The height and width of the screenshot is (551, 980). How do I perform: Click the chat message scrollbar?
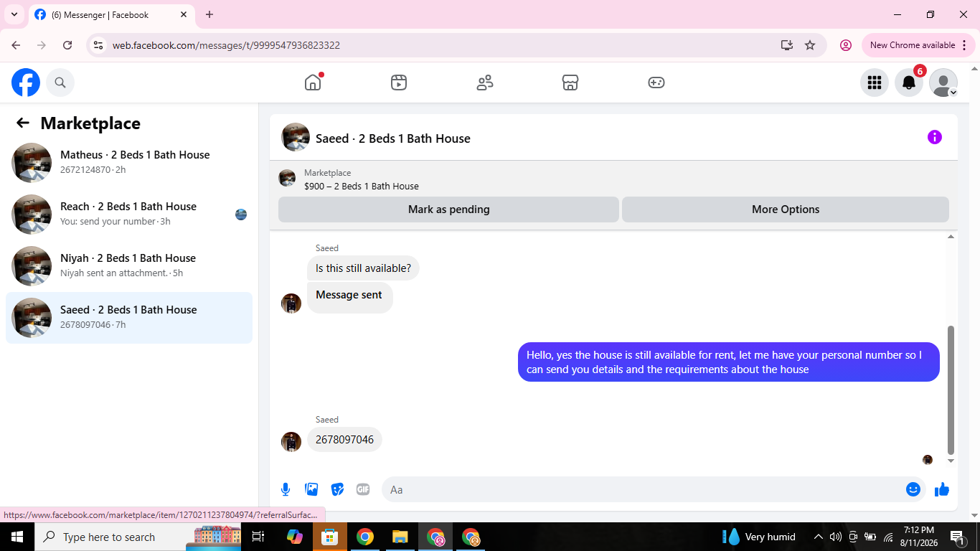pos(951,389)
